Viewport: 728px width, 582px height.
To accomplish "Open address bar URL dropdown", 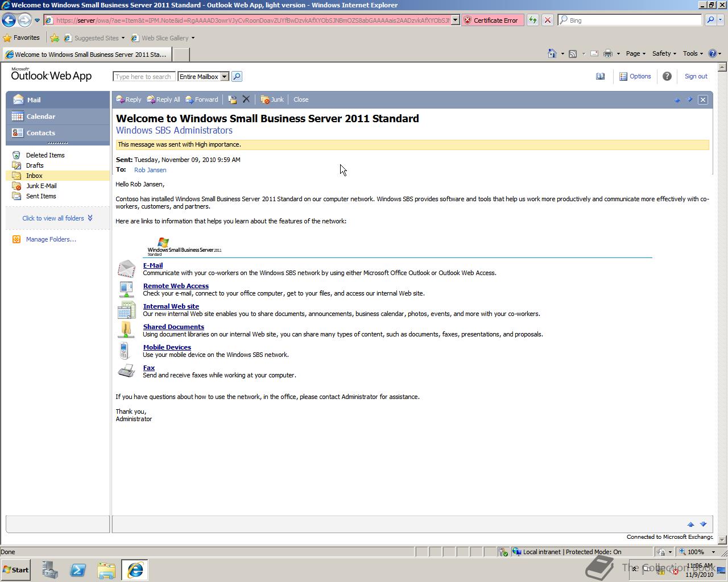I will [455, 20].
